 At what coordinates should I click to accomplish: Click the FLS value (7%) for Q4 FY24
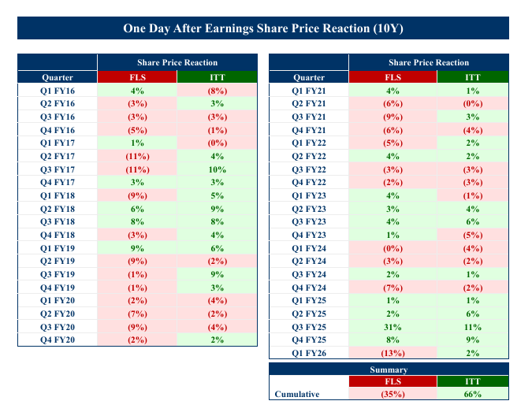point(393,288)
